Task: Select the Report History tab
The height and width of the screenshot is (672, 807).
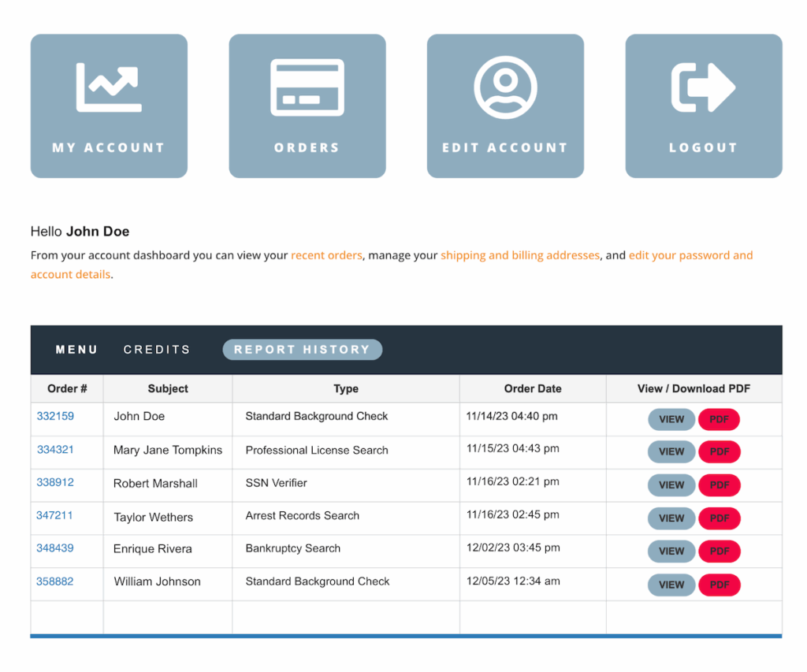Action: click(x=302, y=350)
